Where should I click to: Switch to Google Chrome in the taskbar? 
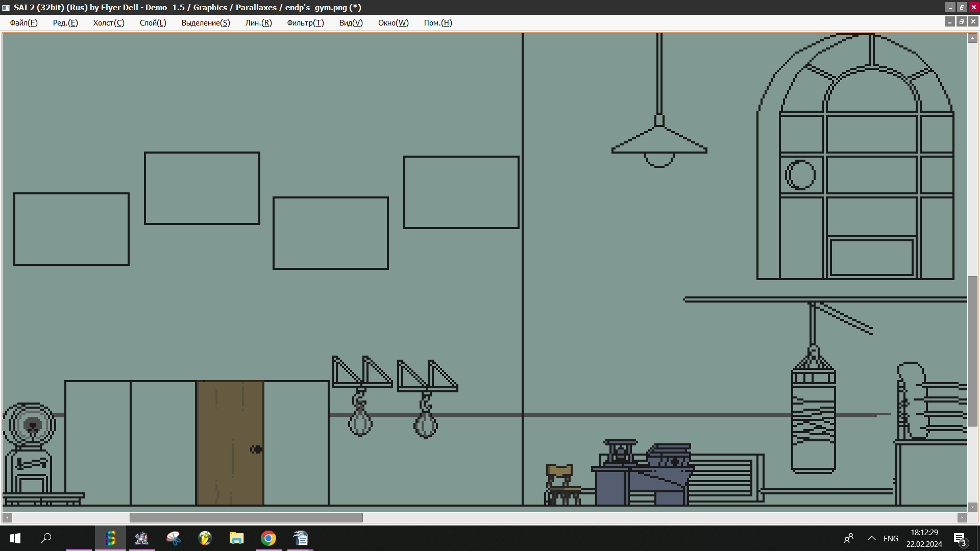tap(268, 538)
